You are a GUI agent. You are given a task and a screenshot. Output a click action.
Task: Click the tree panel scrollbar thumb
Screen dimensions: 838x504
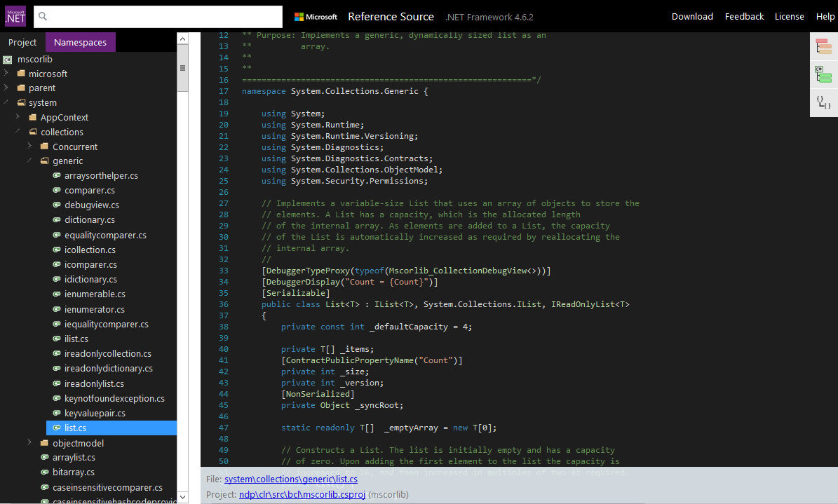point(183,68)
